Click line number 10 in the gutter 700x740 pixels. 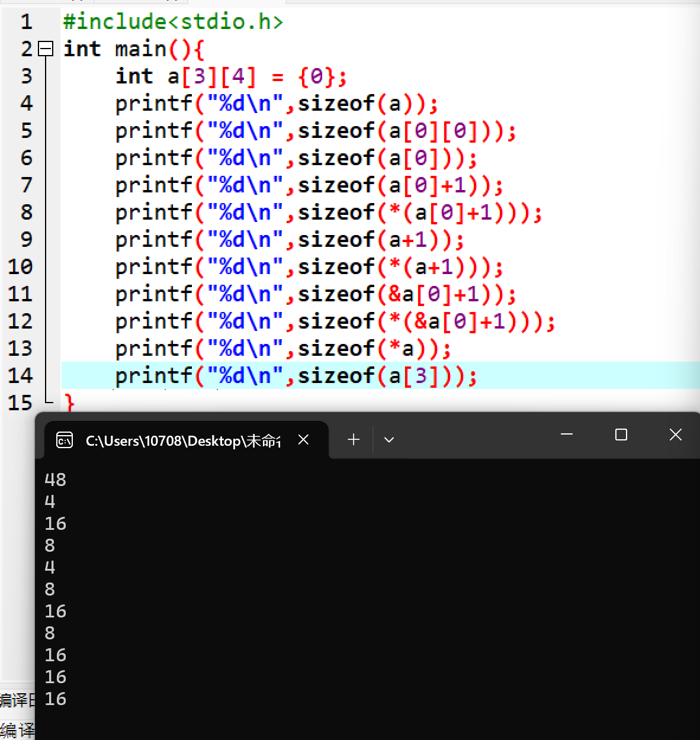(x=20, y=267)
